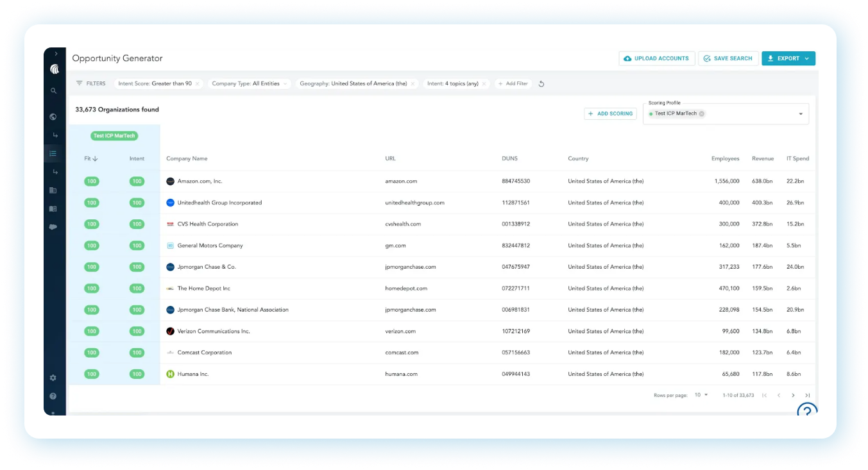Go to the last page
Viewport: 868px width, 470px height.
[808, 396]
